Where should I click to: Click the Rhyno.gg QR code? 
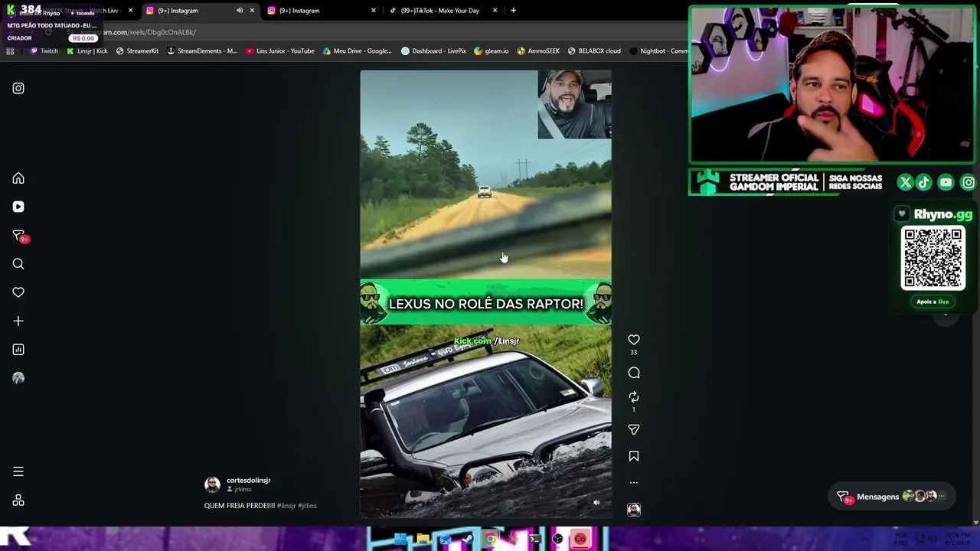[x=933, y=258]
